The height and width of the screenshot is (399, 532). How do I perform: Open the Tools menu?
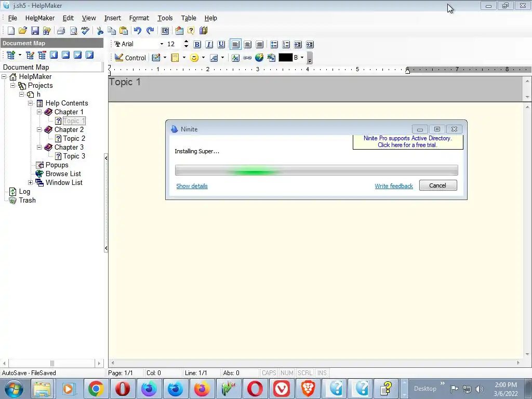165,18
